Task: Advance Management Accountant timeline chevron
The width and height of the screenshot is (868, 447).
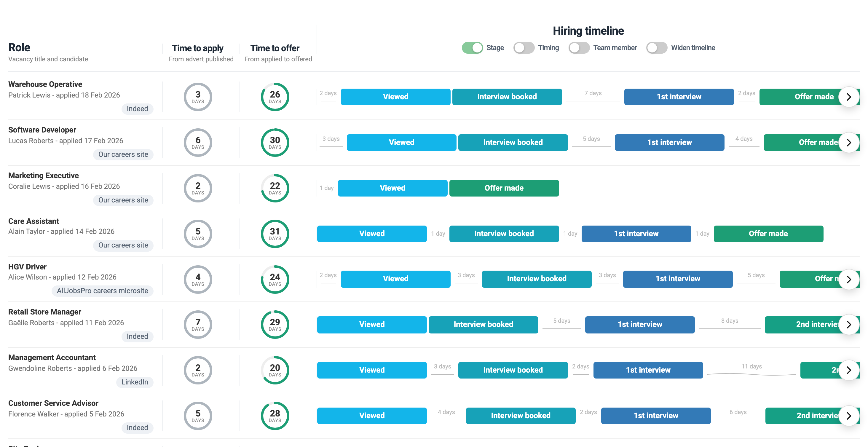Action: click(x=848, y=370)
